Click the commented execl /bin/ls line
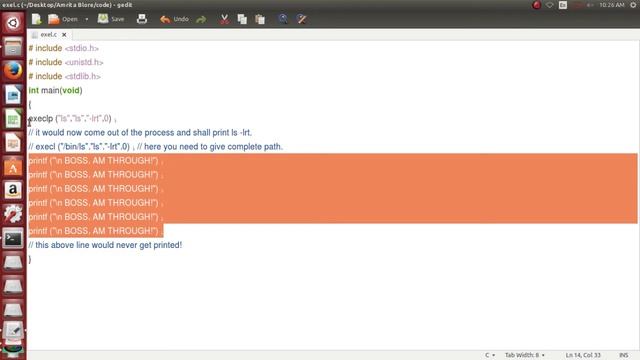Viewport: 640px width, 360px height. [x=156, y=147]
